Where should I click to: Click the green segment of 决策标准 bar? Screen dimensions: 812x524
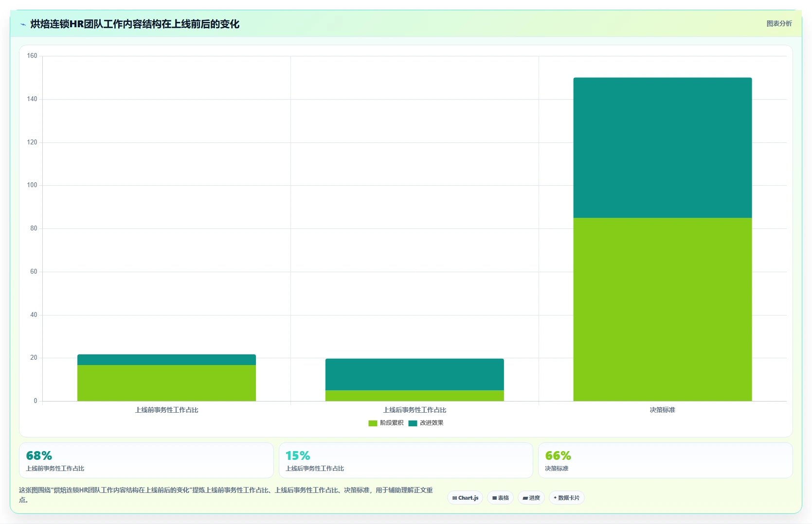pos(662,309)
